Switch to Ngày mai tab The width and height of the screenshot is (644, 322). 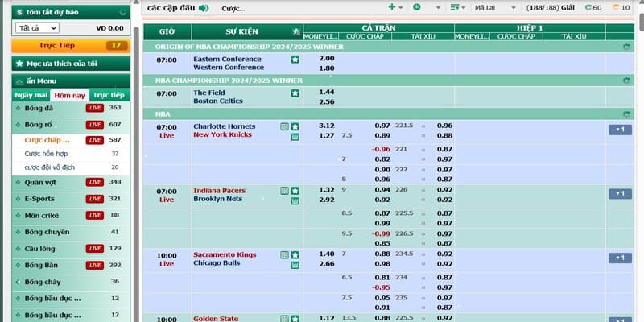coord(31,95)
